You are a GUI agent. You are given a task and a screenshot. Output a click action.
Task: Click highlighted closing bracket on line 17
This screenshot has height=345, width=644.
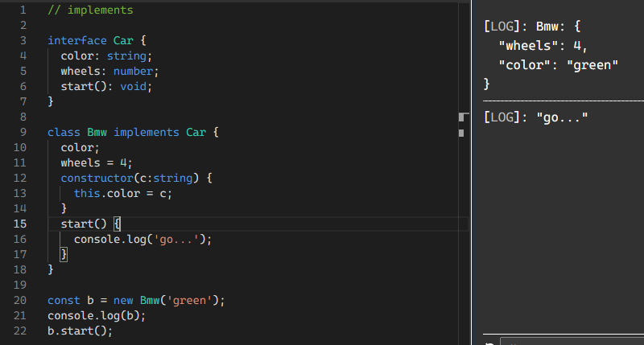(64, 254)
